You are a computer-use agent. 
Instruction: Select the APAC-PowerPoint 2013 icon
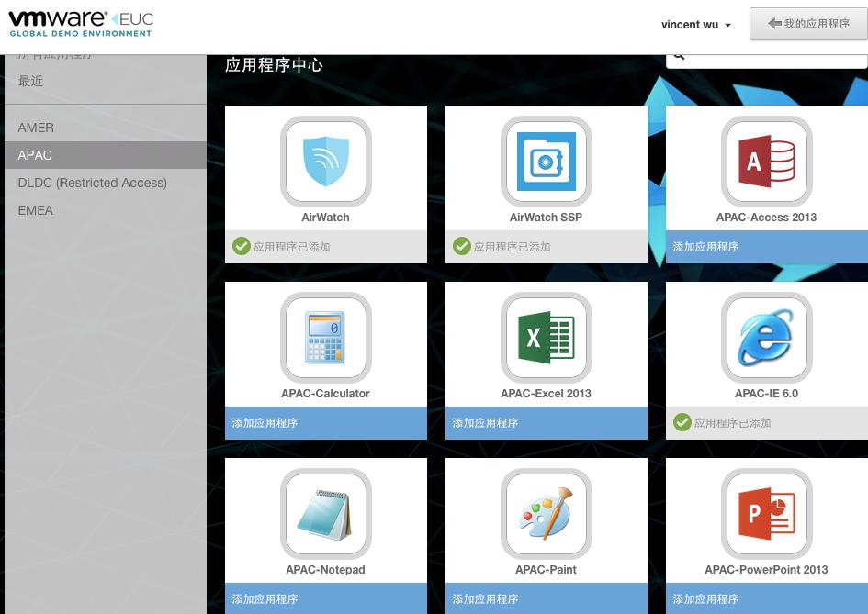pyautogui.click(x=766, y=514)
